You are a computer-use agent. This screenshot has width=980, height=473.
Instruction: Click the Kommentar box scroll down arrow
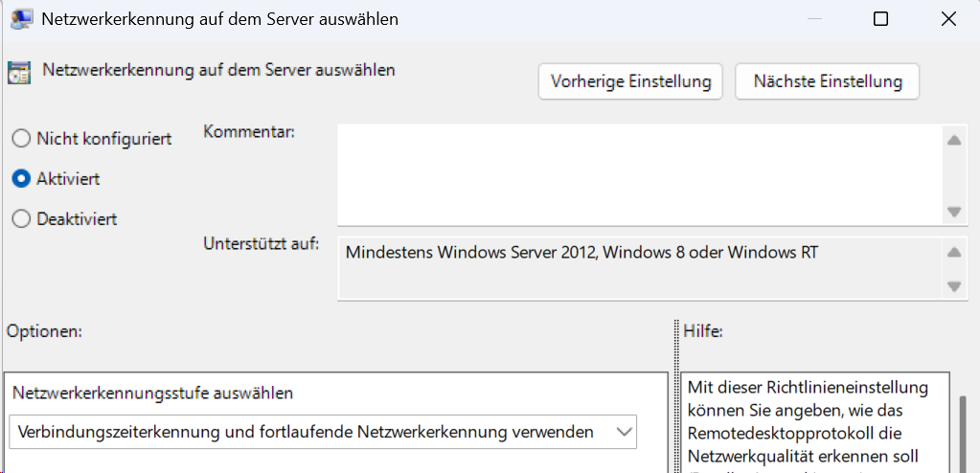[953, 212]
